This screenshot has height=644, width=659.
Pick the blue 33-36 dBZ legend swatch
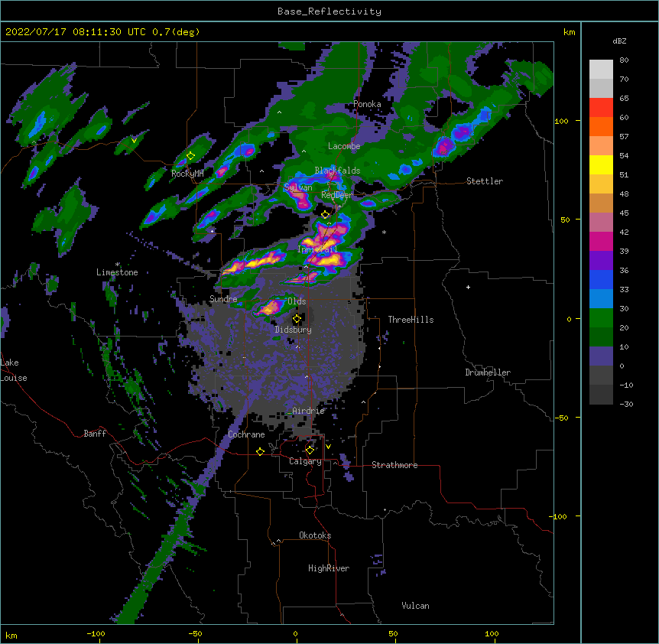click(x=601, y=279)
